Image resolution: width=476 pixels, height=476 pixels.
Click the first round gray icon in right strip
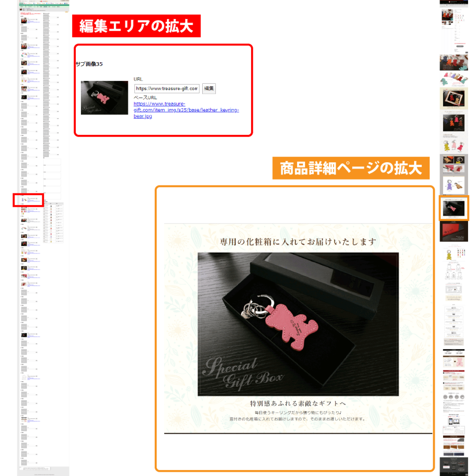(444, 397)
